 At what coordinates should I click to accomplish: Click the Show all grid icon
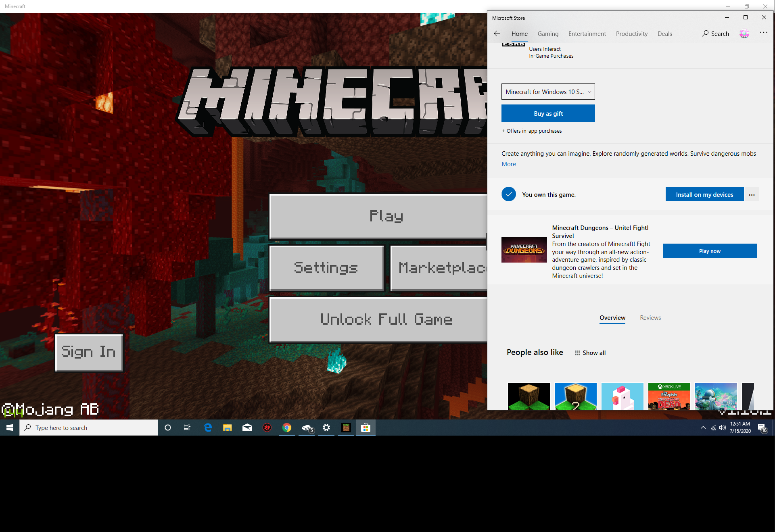[577, 353]
